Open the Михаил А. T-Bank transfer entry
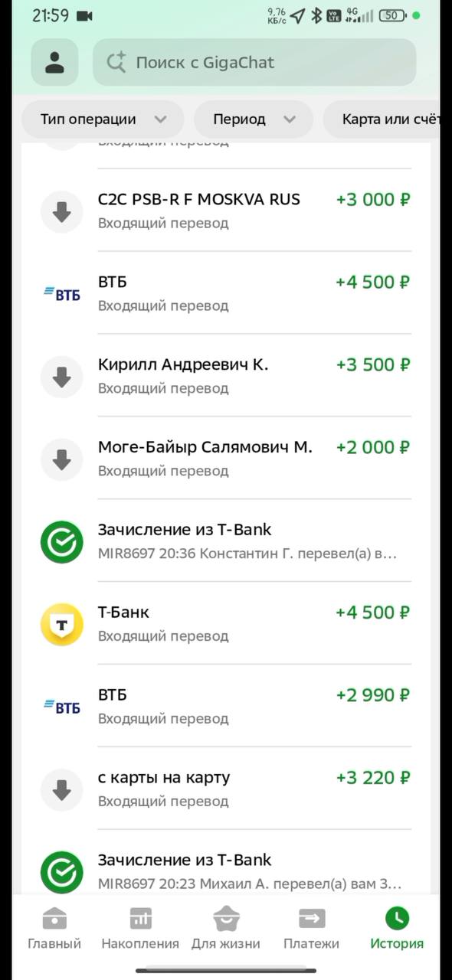 coord(226,871)
